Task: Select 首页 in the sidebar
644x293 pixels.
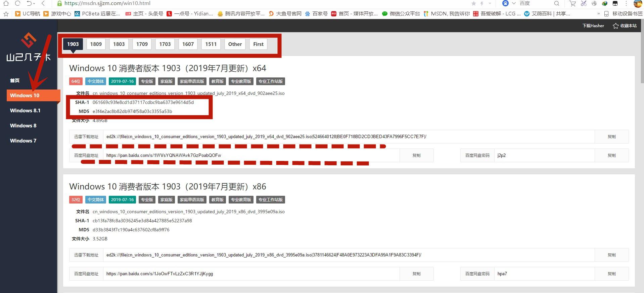Action: pyautogui.click(x=15, y=80)
